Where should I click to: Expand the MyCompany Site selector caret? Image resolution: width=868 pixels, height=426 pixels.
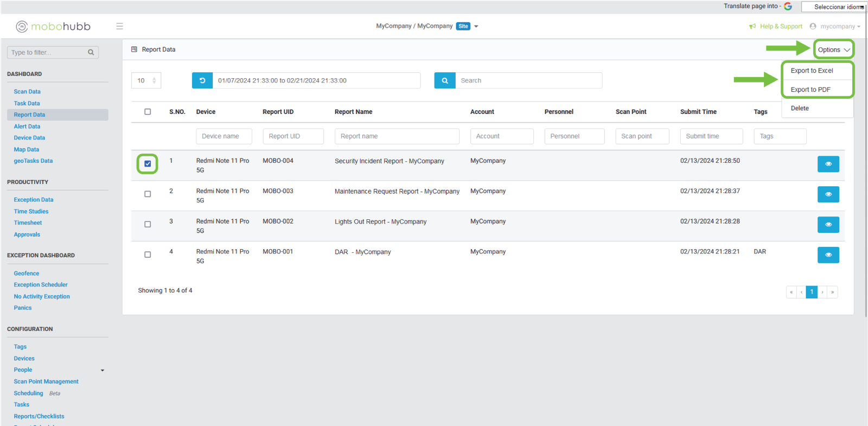coord(476,26)
